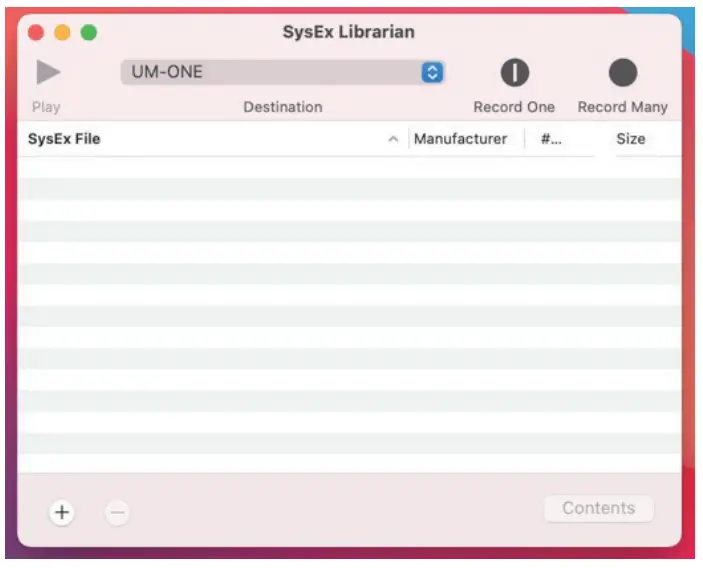Click the Record Many icon
The image size is (703, 568).
[x=623, y=72]
